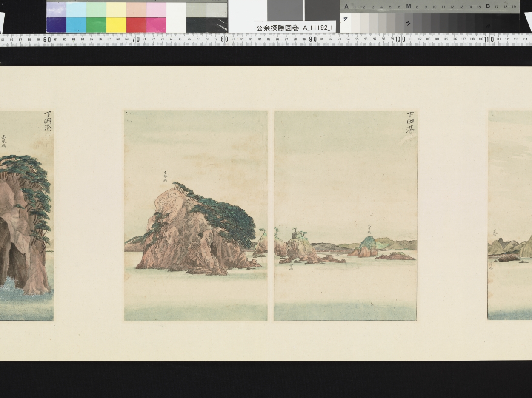Click letter A on the gray scale
The width and height of the screenshot is (532, 398).
click(346, 6)
